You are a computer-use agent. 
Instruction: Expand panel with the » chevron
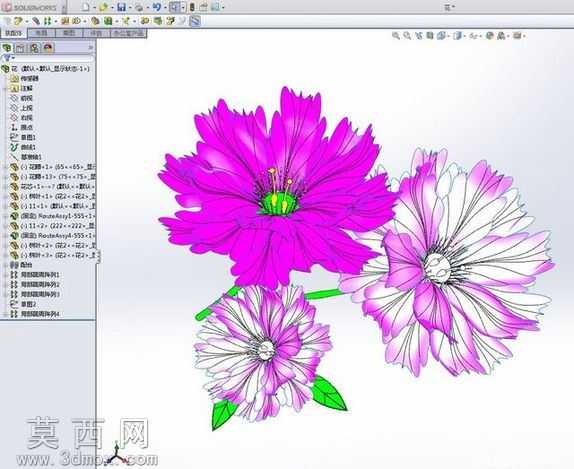coord(91,48)
